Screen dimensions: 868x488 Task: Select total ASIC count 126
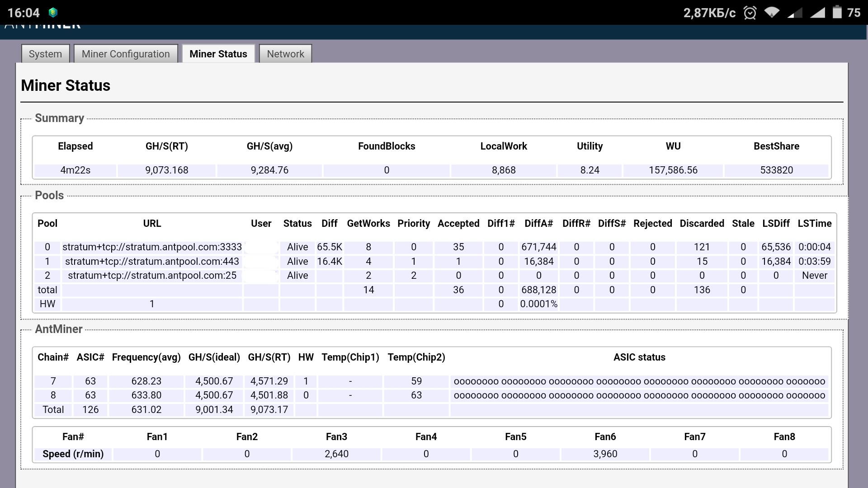90,410
